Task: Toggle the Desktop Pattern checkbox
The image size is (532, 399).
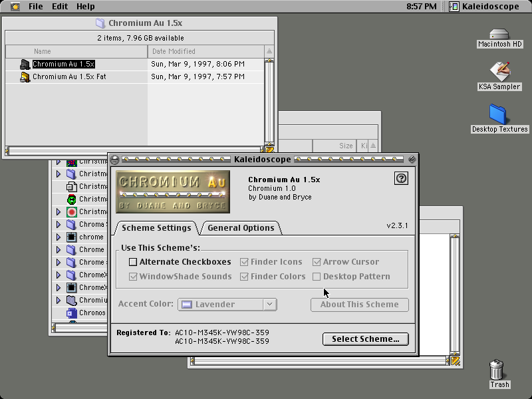Action: [317, 277]
